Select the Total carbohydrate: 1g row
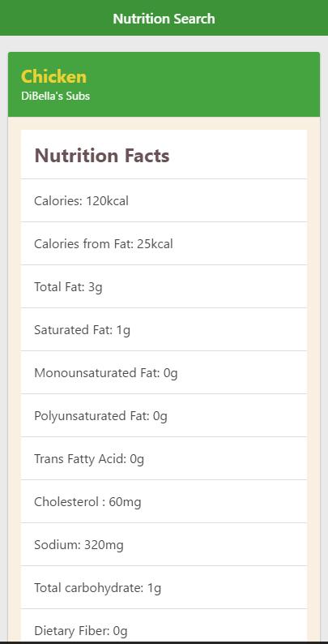Screen dimensions: 328x644 click(164, 587)
